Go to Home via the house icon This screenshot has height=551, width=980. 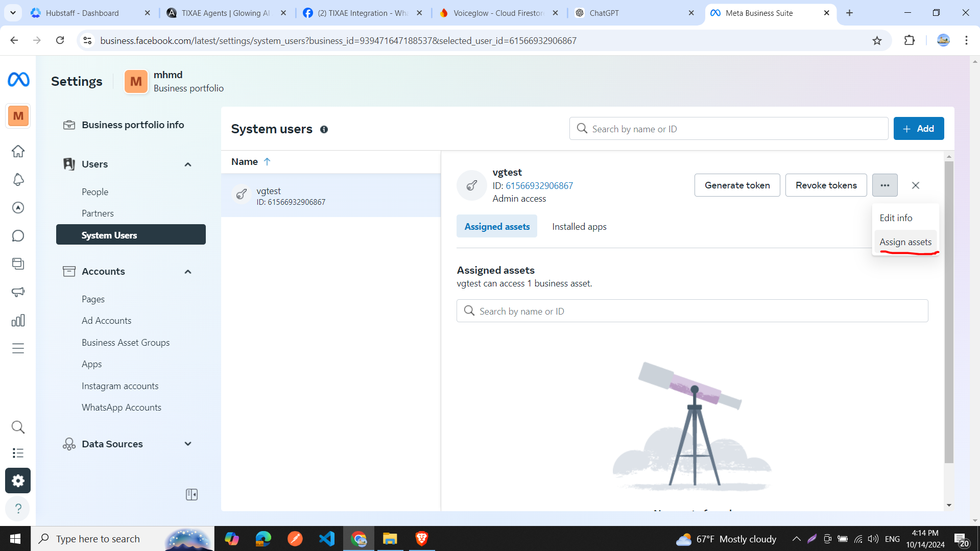[18, 151]
